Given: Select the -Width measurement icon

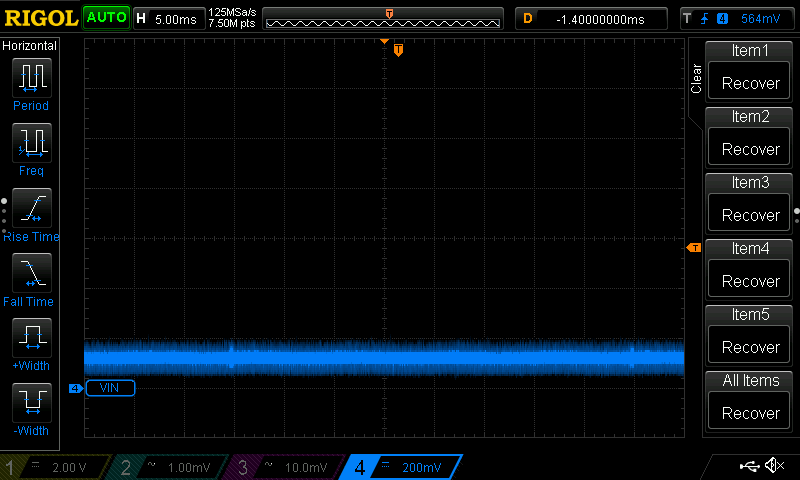Looking at the screenshot, I should point(32,402).
